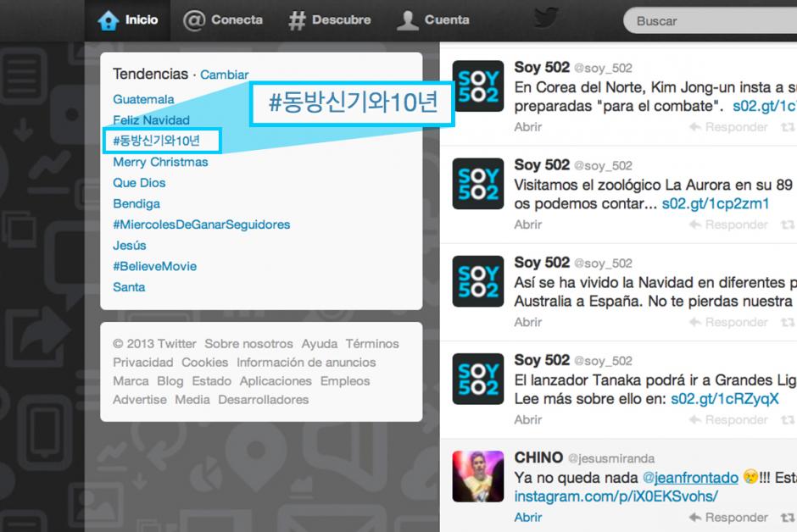This screenshot has height=532, width=797.
Task: Reply to CHINO's tweet with Responder
Action: pos(728,517)
